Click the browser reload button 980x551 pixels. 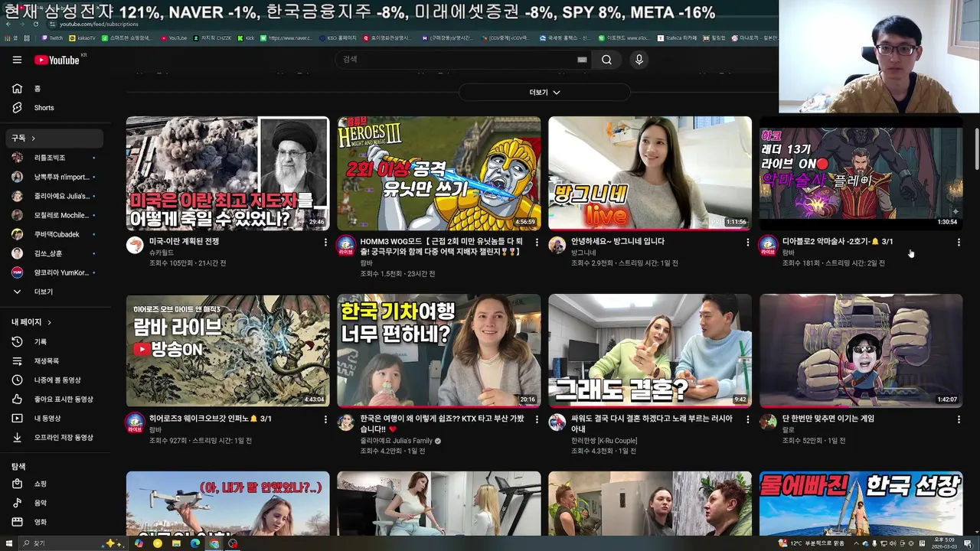pyautogui.click(x=35, y=24)
